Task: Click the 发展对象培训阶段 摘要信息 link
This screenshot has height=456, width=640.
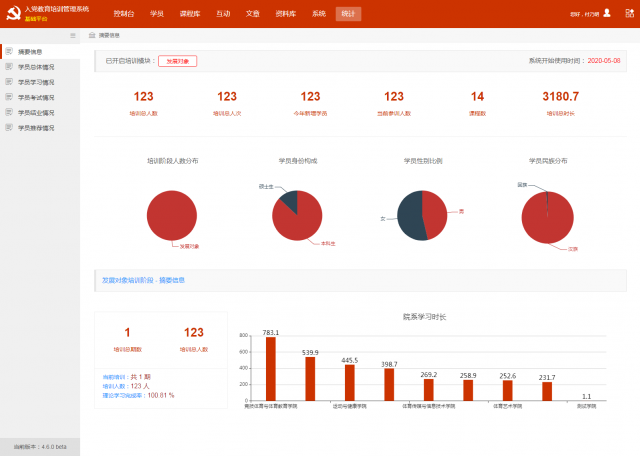Action: click(x=143, y=280)
